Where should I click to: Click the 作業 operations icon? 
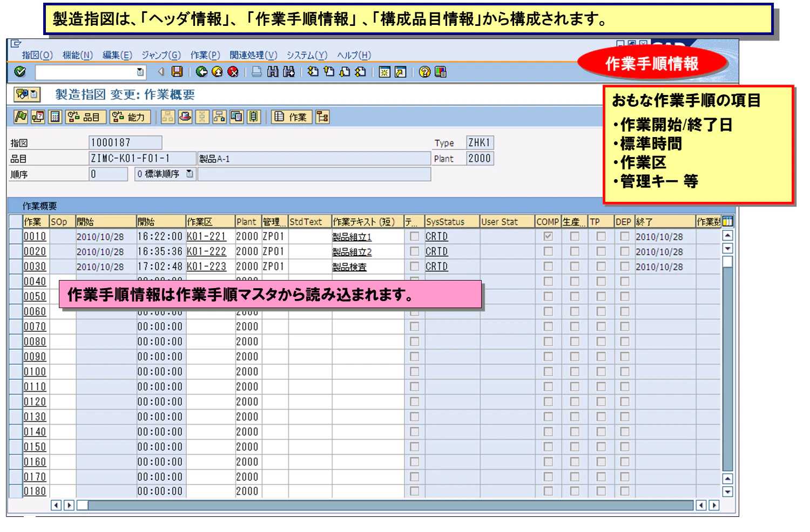(292, 117)
